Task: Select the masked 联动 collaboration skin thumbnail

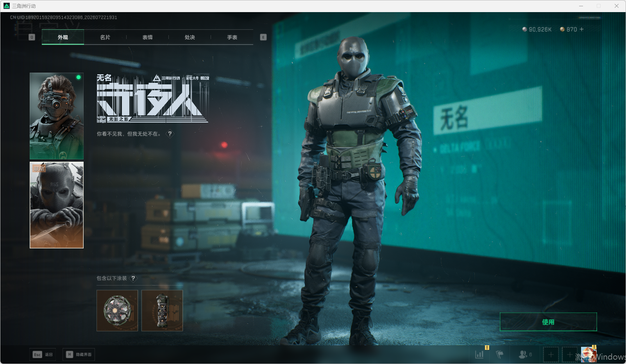Action: (x=57, y=205)
